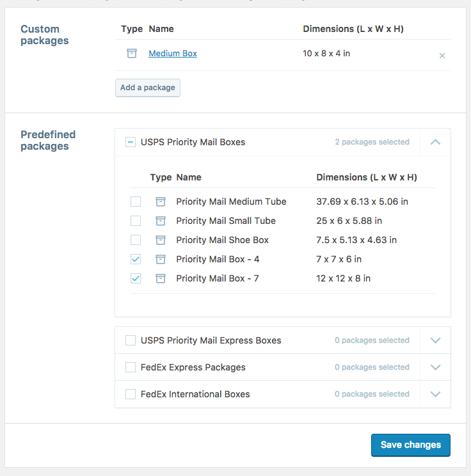Click the '2 packages selected' status text

372,142
